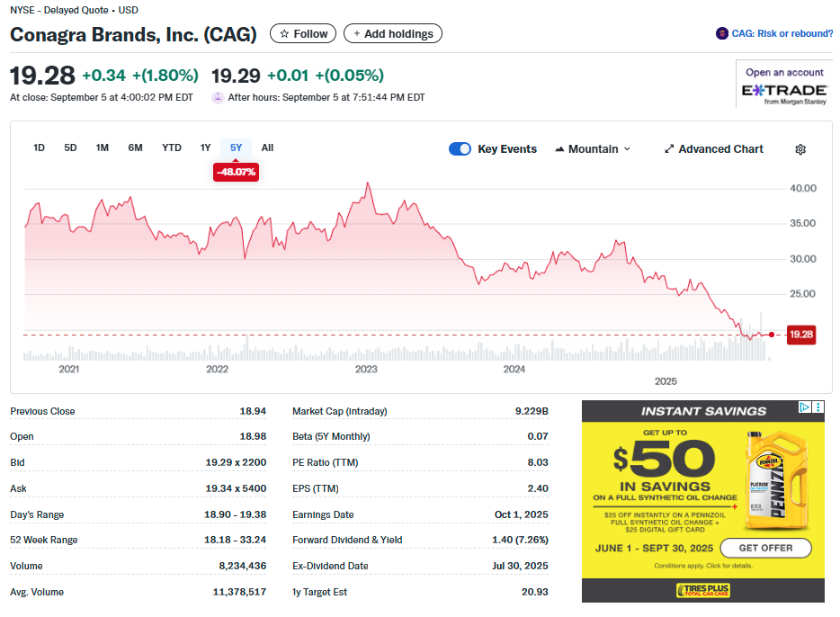Click the Market Cap (intraday) label
The image size is (840, 617).
click(340, 411)
